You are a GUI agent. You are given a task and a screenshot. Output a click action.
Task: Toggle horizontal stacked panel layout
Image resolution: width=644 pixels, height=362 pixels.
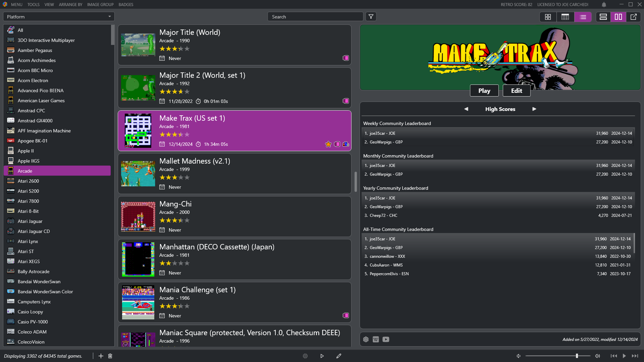(603, 17)
